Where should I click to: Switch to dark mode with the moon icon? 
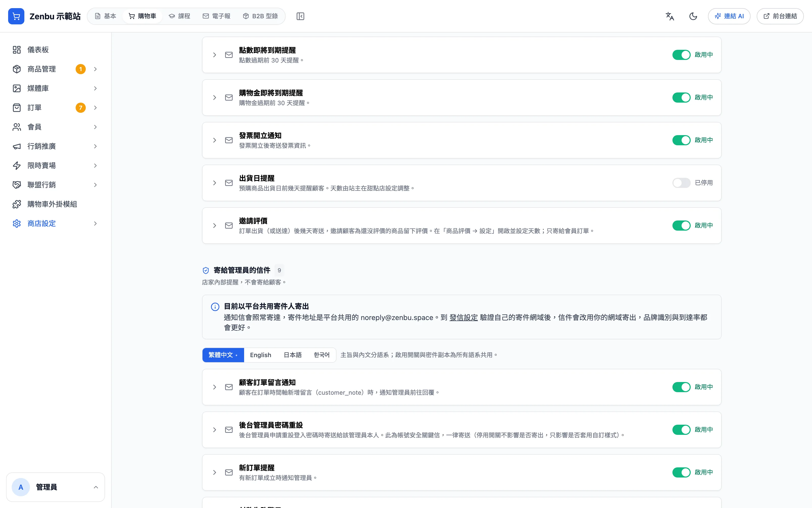coord(693,16)
